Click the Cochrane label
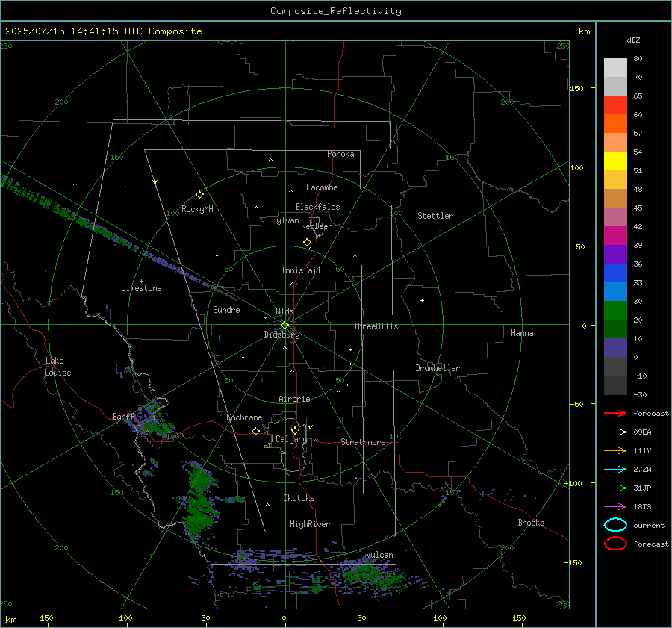 point(244,417)
